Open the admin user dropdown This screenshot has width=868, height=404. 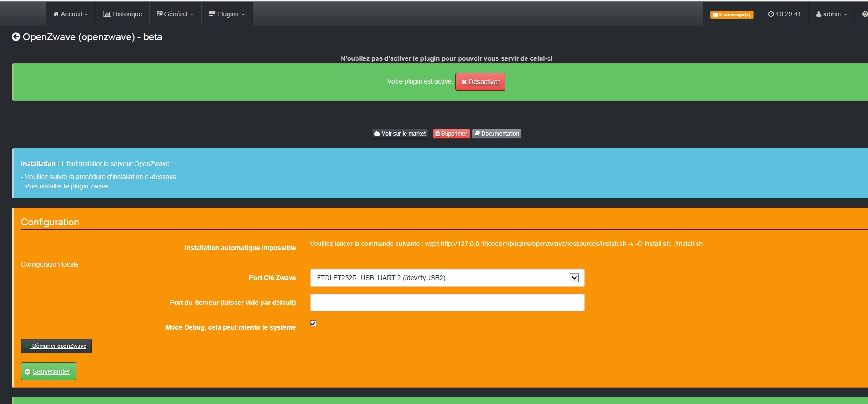pyautogui.click(x=832, y=14)
